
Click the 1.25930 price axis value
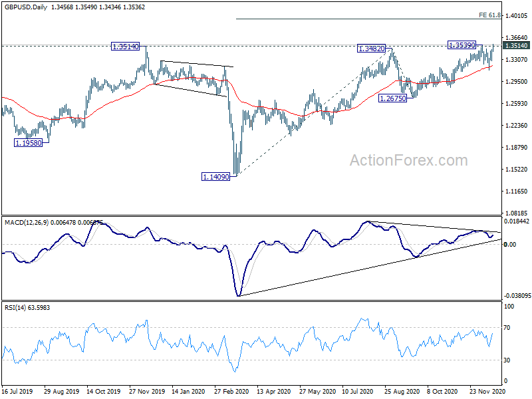click(517, 104)
